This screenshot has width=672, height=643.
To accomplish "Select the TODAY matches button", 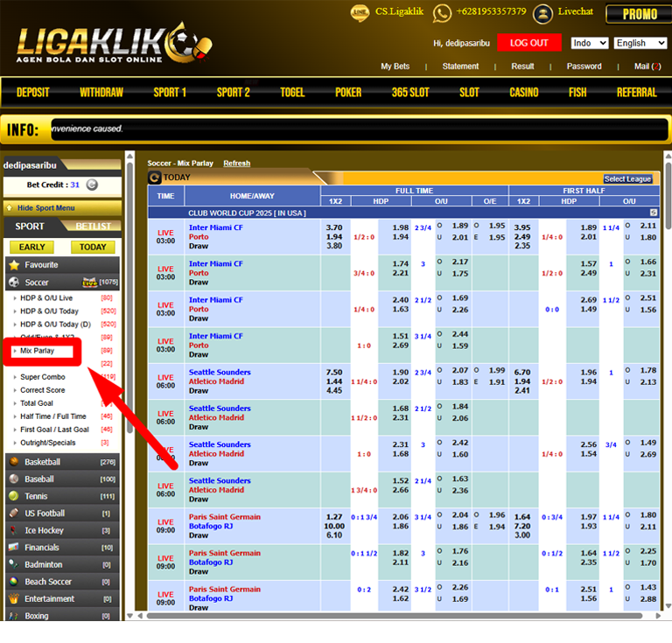I will (93, 247).
